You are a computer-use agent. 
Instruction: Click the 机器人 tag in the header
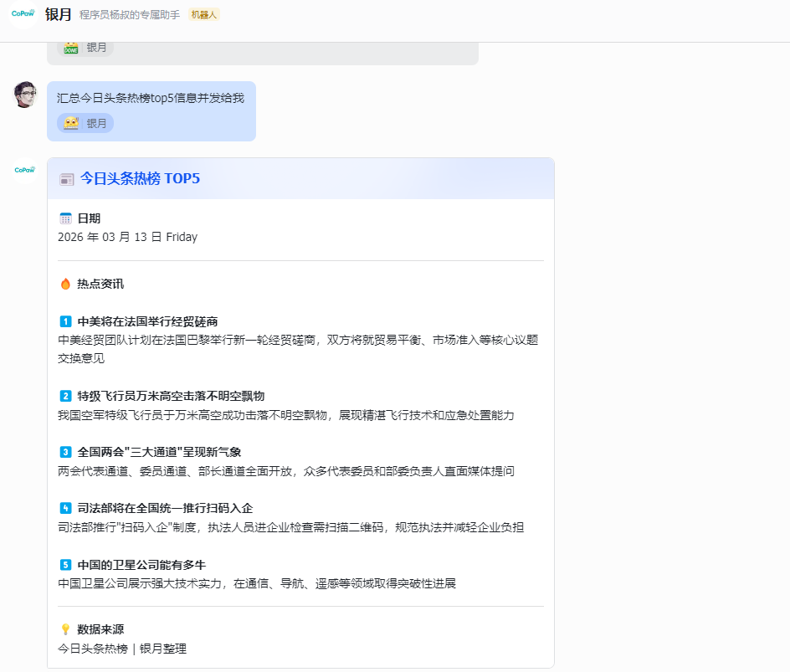204,14
